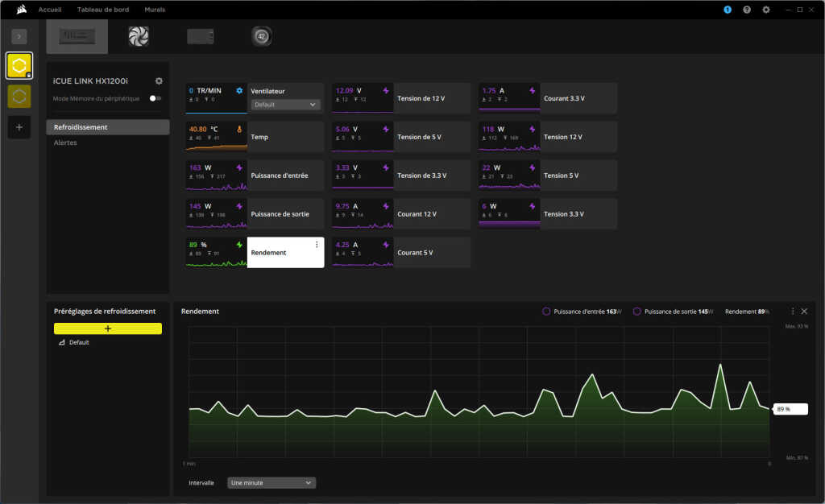Viewport: 825px width, 504px height.
Task: Toggle Puissance de sortie graph legend circle
Action: (637, 311)
